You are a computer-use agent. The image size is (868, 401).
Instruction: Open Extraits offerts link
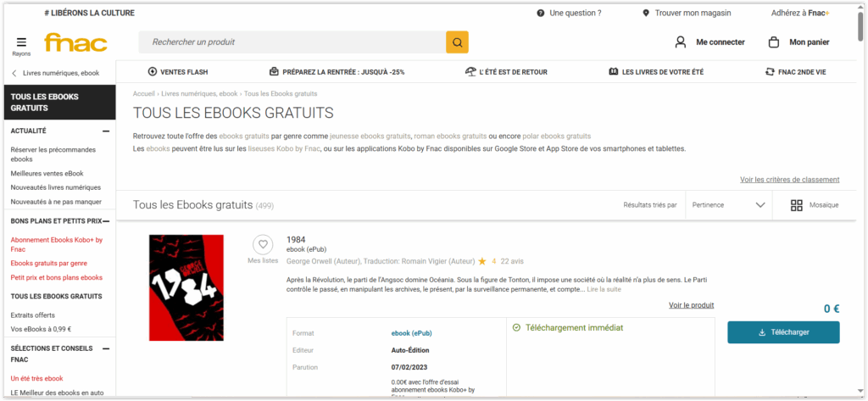click(33, 315)
